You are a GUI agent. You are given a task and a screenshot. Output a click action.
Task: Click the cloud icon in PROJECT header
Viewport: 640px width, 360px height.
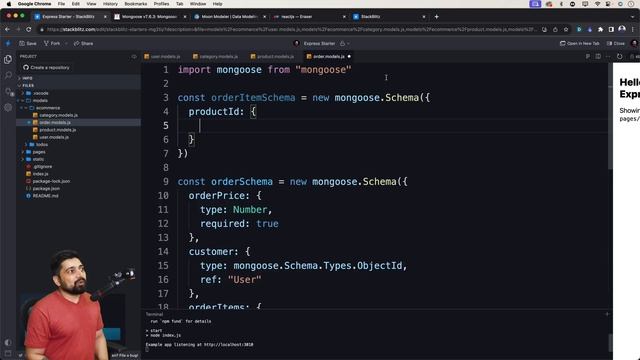(134, 56)
